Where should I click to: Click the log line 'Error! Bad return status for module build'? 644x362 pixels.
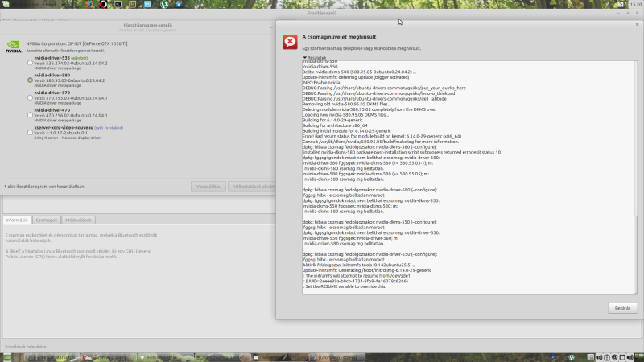[x=382, y=136]
